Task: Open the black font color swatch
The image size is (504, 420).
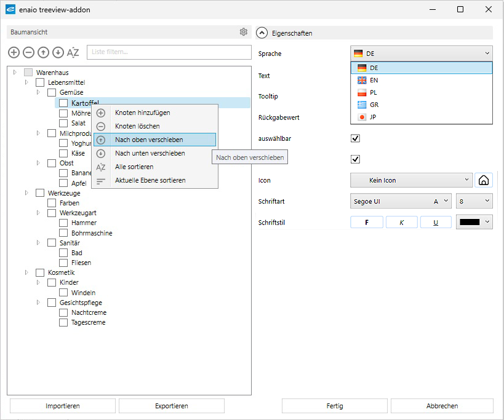Action: pos(474,222)
